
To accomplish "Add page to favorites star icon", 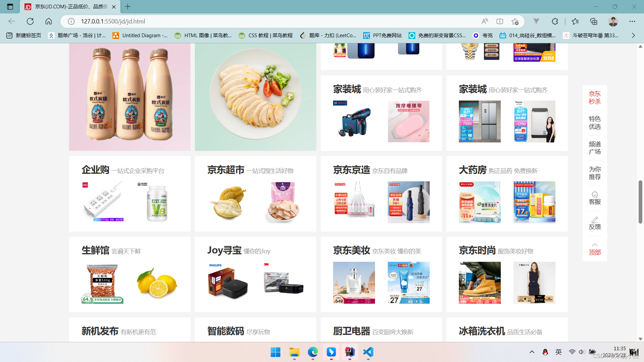I will (x=515, y=21).
